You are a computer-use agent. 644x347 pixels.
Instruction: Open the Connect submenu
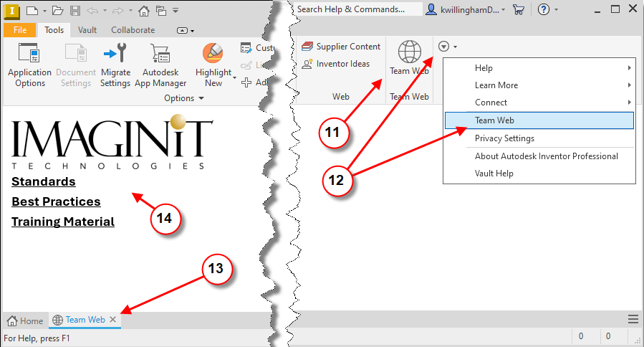539,103
